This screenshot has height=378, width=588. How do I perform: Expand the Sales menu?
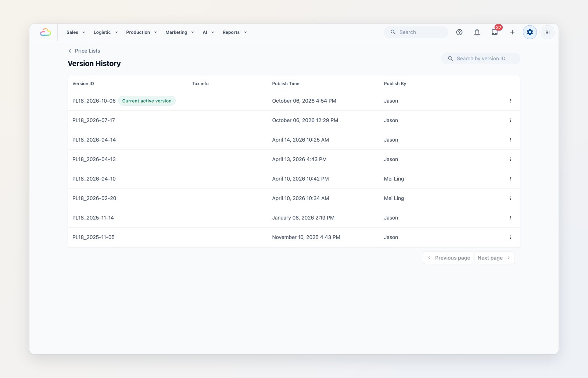click(76, 32)
